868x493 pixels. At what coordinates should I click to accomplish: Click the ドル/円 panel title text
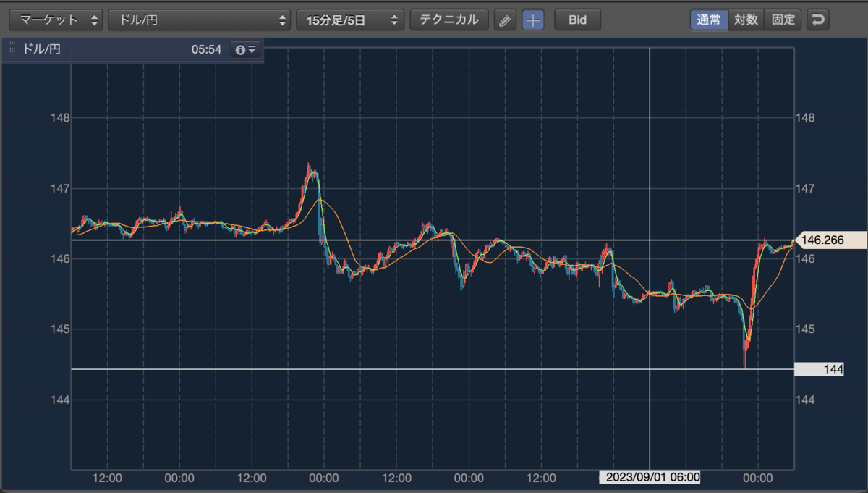pyautogui.click(x=42, y=50)
